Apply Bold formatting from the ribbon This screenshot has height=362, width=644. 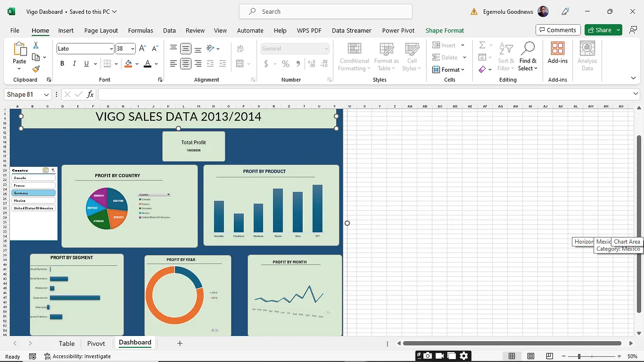click(62, 63)
